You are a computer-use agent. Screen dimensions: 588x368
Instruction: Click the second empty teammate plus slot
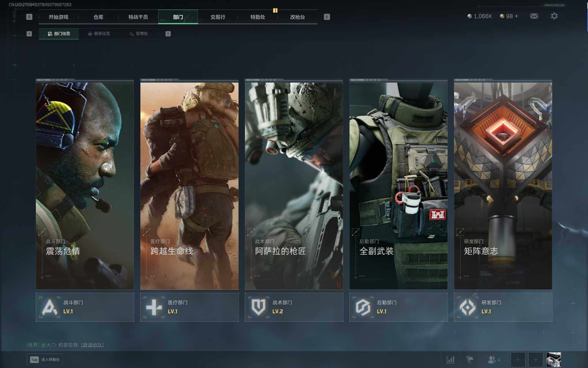(536, 359)
